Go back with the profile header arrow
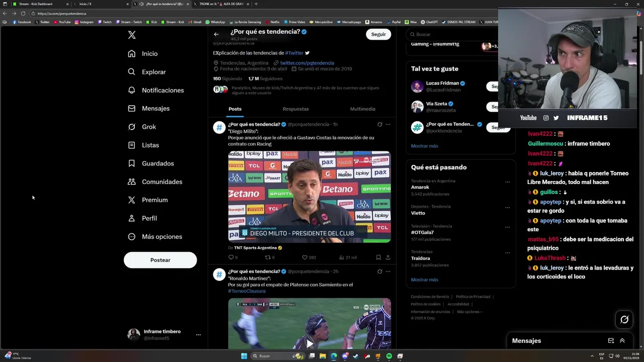The height and width of the screenshot is (362, 644). pyautogui.click(x=216, y=34)
